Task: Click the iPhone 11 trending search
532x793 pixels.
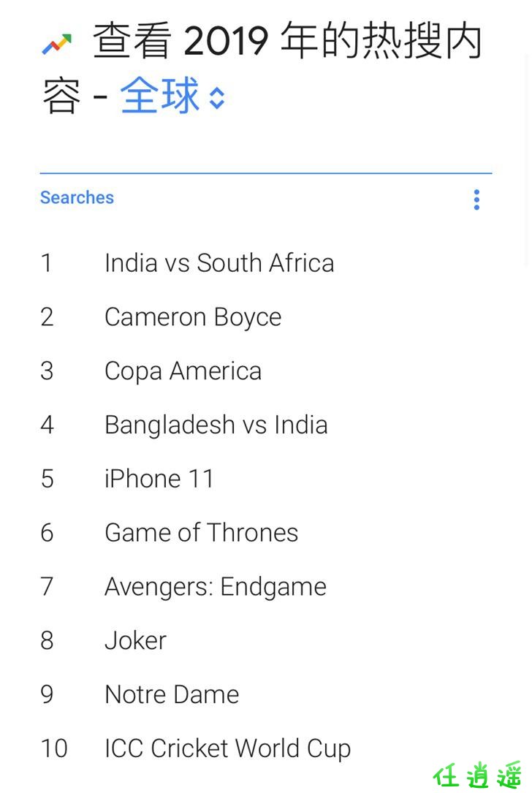Action: click(x=159, y=479)
